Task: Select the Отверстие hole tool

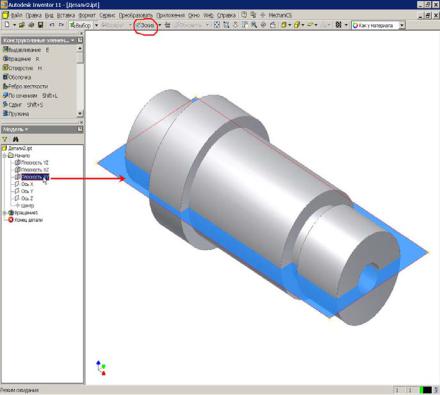Action: [22, 68]
